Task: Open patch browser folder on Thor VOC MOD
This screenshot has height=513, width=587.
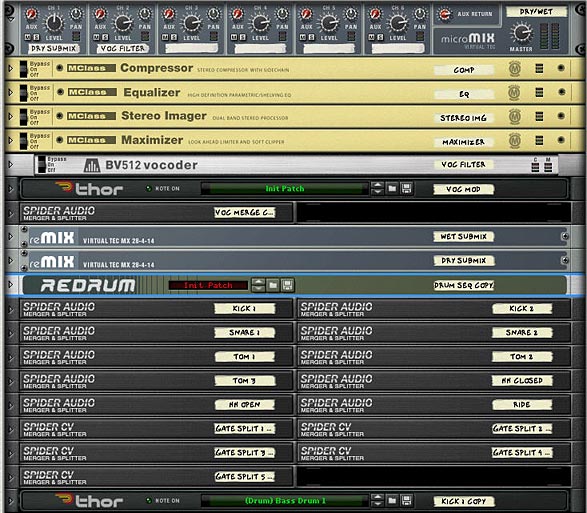Action: (392, 188)
